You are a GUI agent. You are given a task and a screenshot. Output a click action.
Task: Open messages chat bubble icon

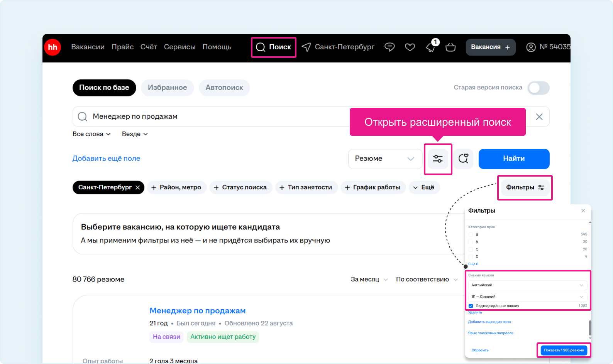click(389, 47)
